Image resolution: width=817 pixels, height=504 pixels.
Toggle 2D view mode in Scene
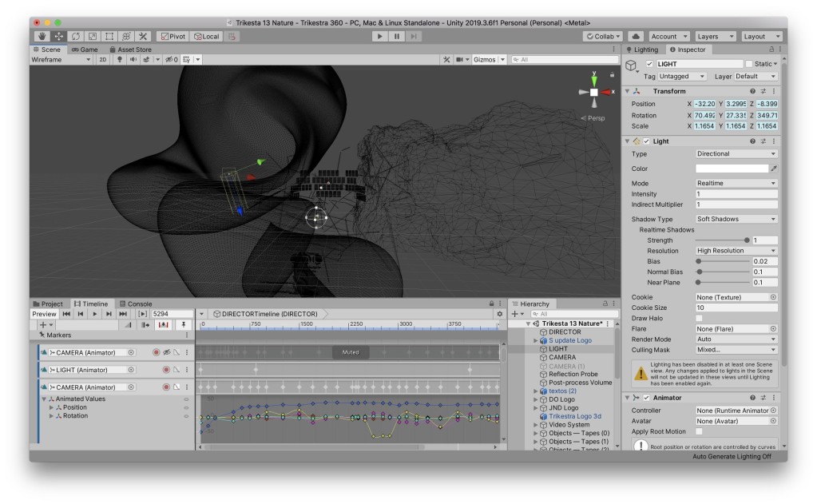(x=103, y=60)
